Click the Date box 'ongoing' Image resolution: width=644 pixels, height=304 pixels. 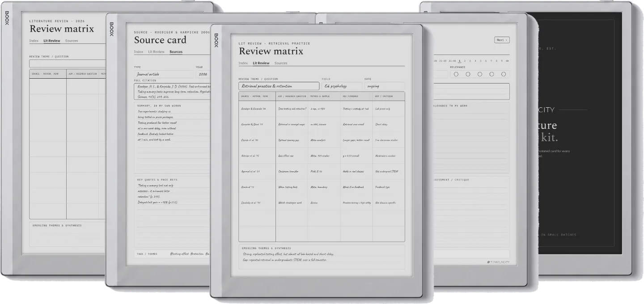click(x=385, y=86)
